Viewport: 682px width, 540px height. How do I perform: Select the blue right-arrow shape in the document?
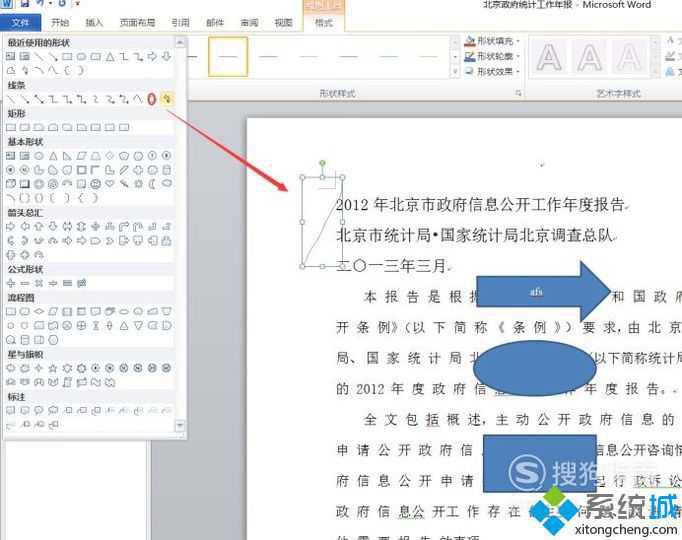pyautogui.click(x=544, y=292)
